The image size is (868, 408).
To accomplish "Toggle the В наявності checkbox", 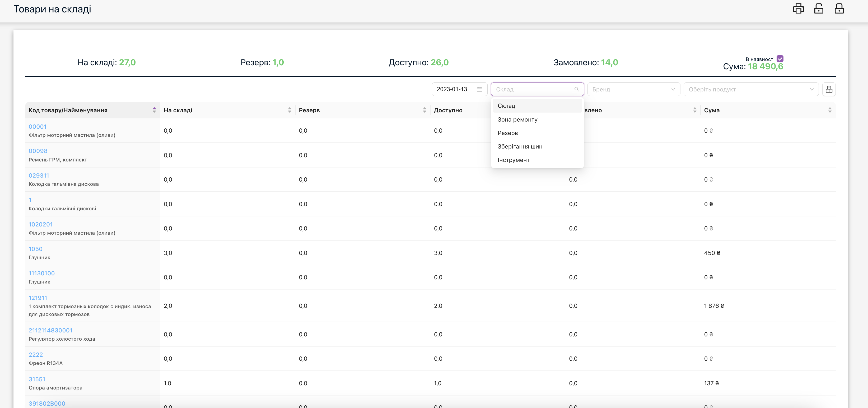I will (780, 59).
